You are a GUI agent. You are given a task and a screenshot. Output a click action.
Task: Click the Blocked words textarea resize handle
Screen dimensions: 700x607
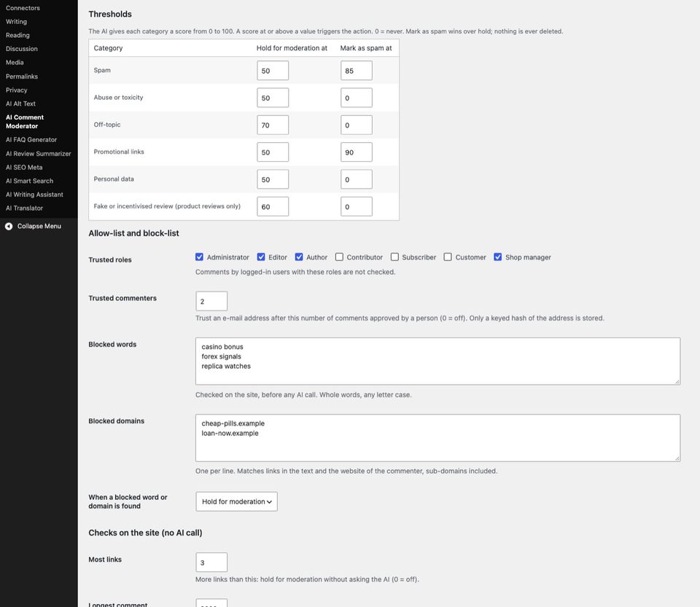pos(677,381)
